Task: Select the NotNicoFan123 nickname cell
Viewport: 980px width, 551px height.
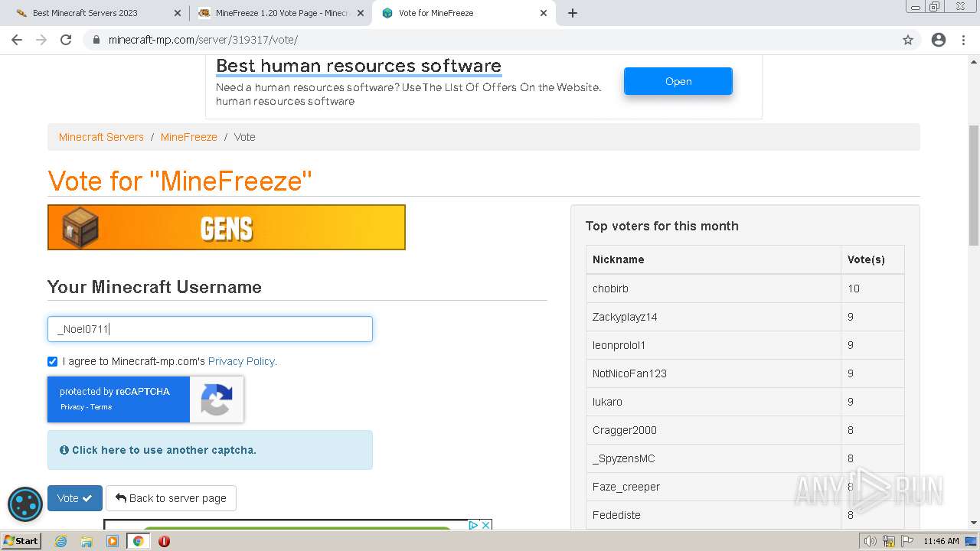Action: point(714,373)
